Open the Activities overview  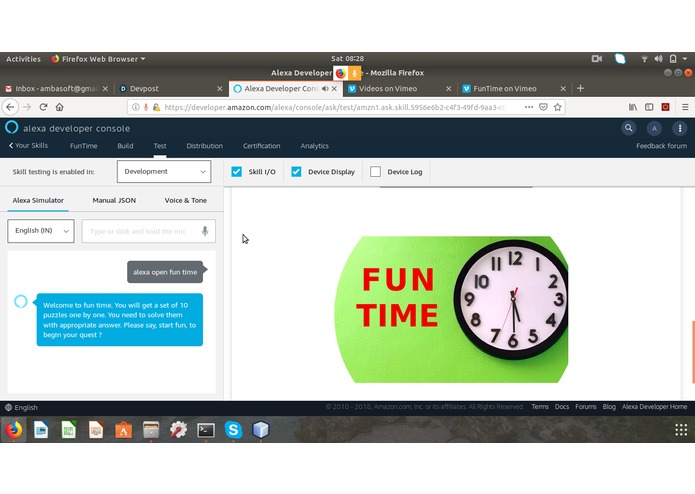[23, 59]
